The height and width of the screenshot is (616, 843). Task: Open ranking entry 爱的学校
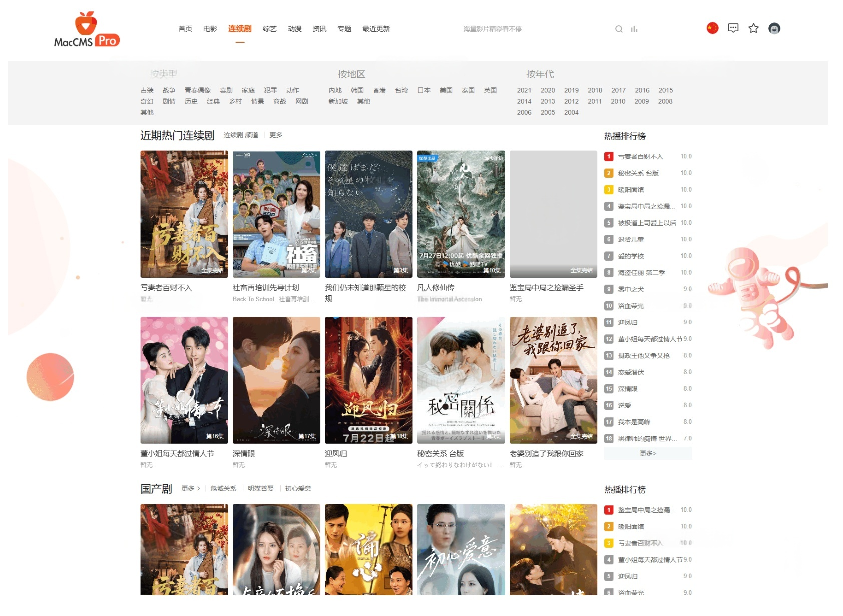631,256
